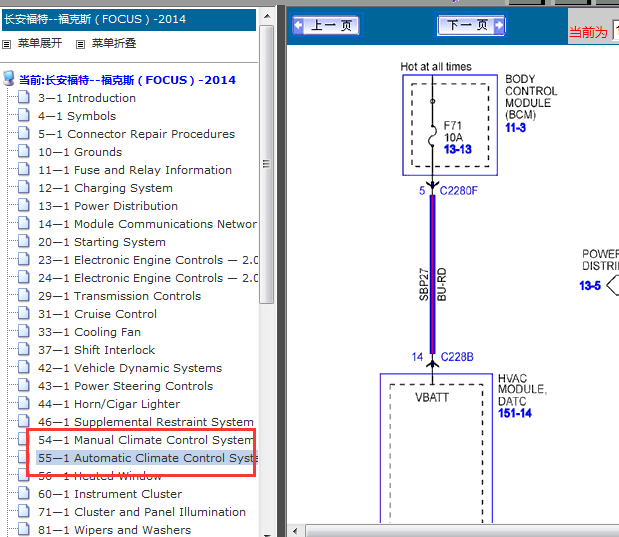The height and width of the screenshot is (537, 619).
Task: Click the page icon beside Horn/Cigar Lighter
Action: (x=24, y=403)
